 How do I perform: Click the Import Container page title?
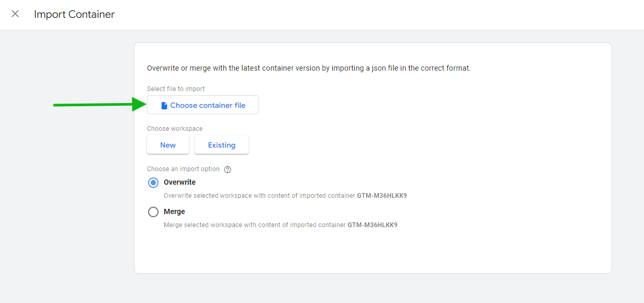(74, 15)
